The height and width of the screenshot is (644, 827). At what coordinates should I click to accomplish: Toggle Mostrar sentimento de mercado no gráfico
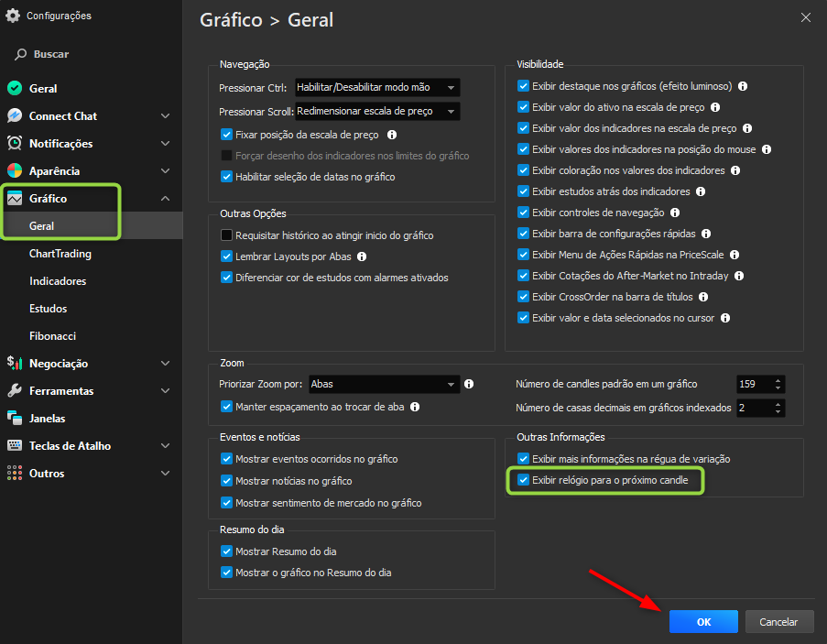click(x=226, y=503)
